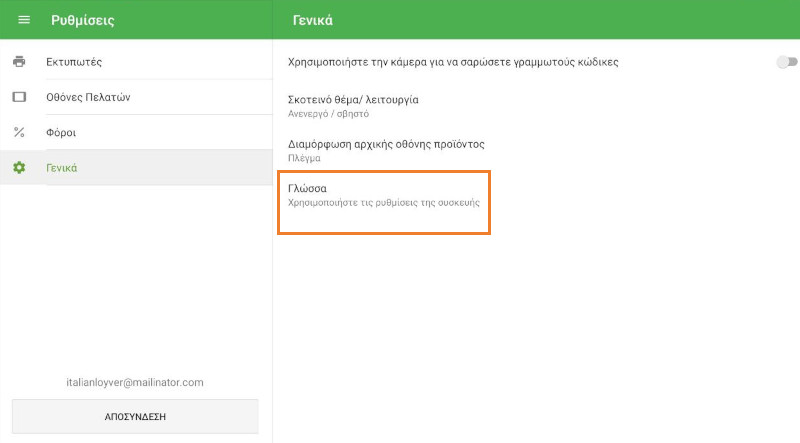Click the camera barcode scanning description text

pos(453,62)
